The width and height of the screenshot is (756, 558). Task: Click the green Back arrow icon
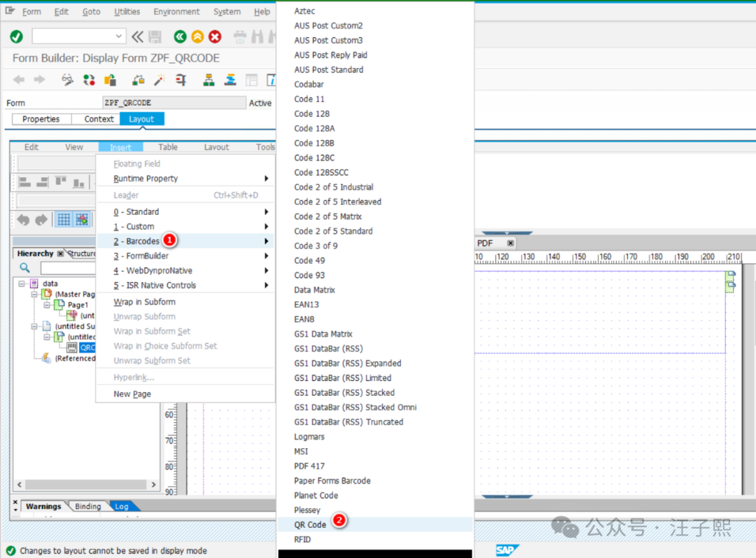pos(181,36)
